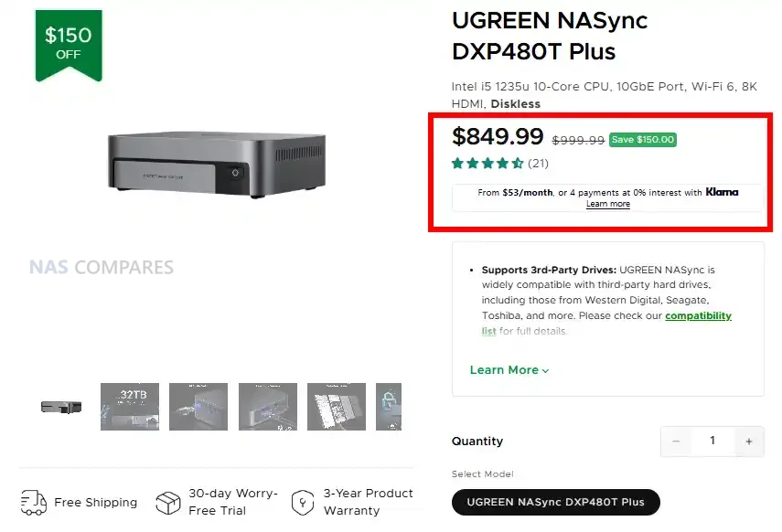Select the first product thumbnail
The width and height of the screenshot is (782, 532).
(x=61, y=406)
